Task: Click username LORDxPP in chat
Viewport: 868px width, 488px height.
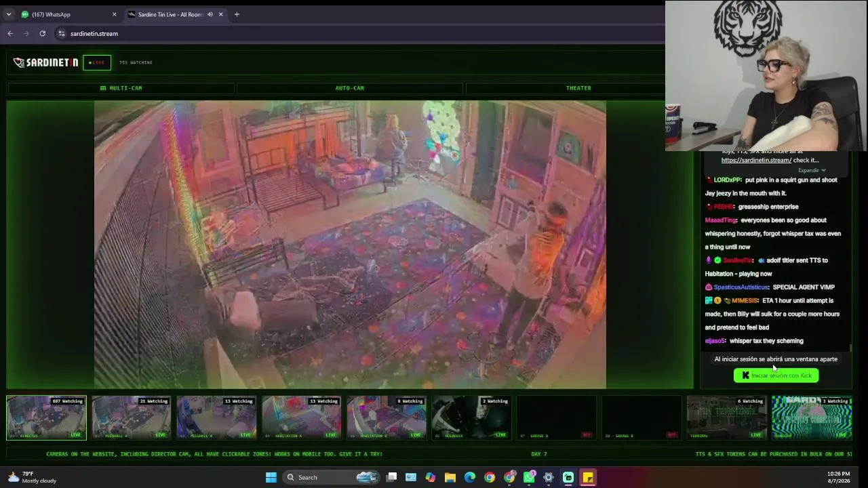Action: [728, 180]
